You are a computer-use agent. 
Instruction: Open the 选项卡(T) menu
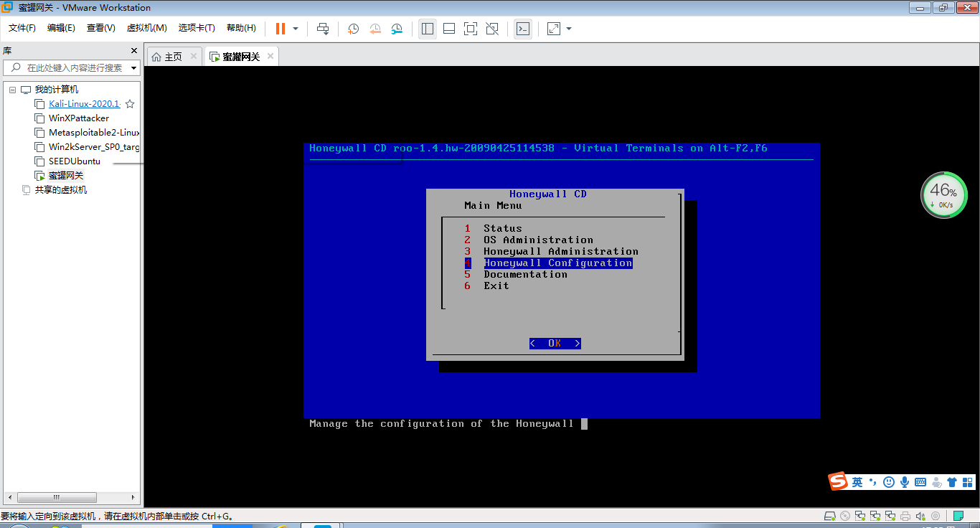point(197,28)
